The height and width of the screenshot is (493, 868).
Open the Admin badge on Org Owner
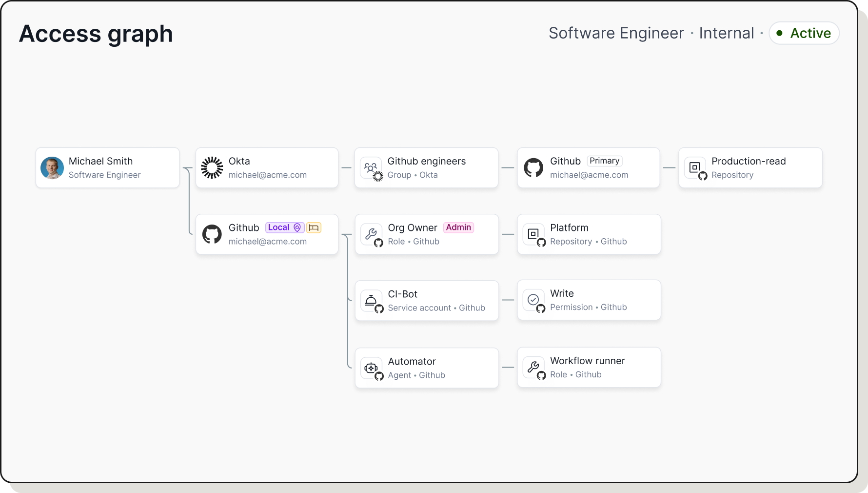458,227
